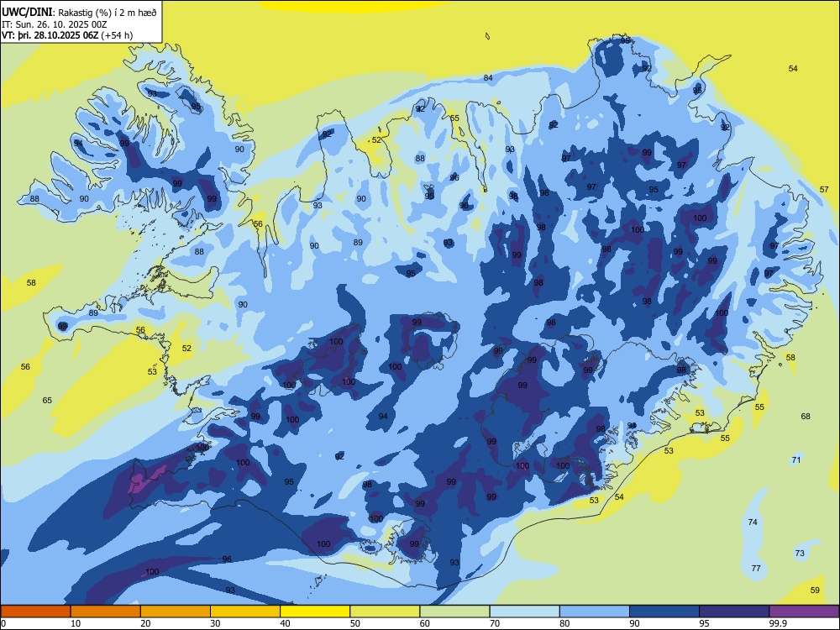Select the init time 'IT: Sun. 26. 10. 2025 00Z'
The width and height of the screenshot is (840, 630).
point(54,24)
